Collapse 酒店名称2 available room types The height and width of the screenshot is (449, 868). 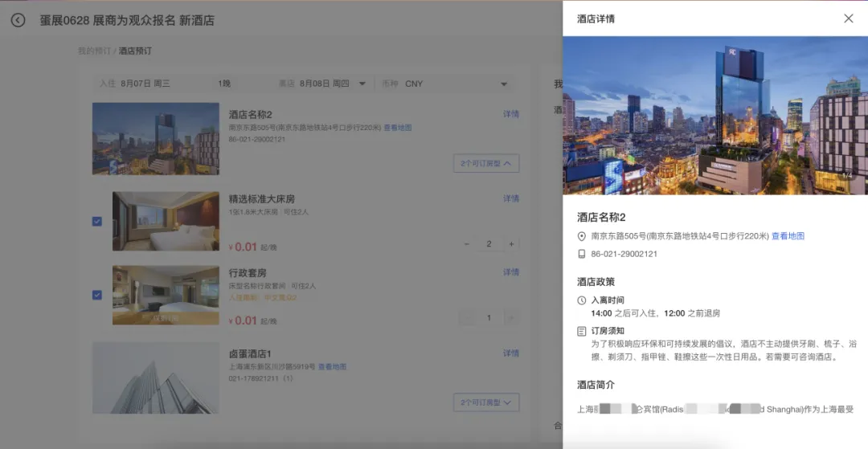[486, 163]
